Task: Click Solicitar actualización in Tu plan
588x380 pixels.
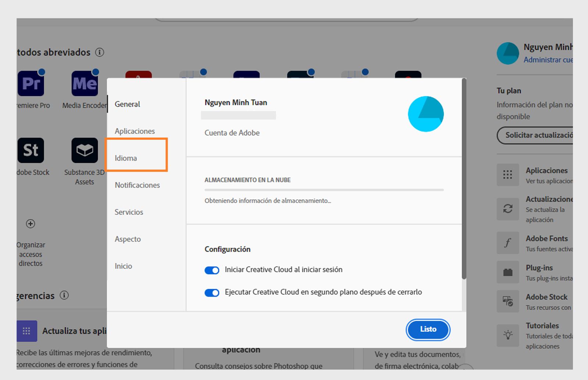Action: (x=538, y=135)
